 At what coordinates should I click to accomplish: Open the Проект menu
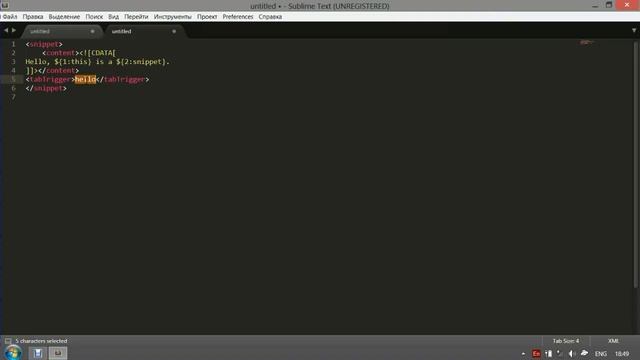coord(207,17)
